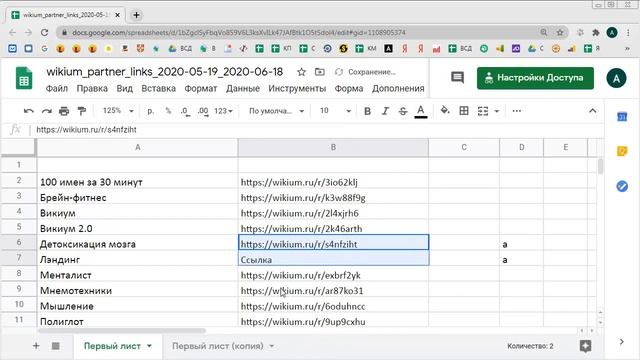Open the Инструменты menu

pos(297,88)
